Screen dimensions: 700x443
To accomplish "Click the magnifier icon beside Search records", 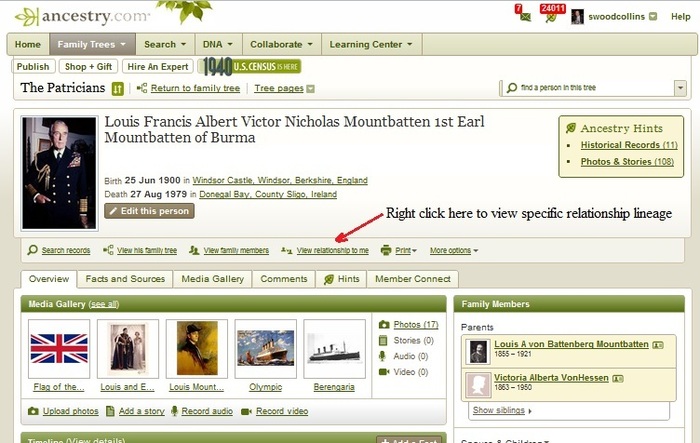I will coord(32,250).
